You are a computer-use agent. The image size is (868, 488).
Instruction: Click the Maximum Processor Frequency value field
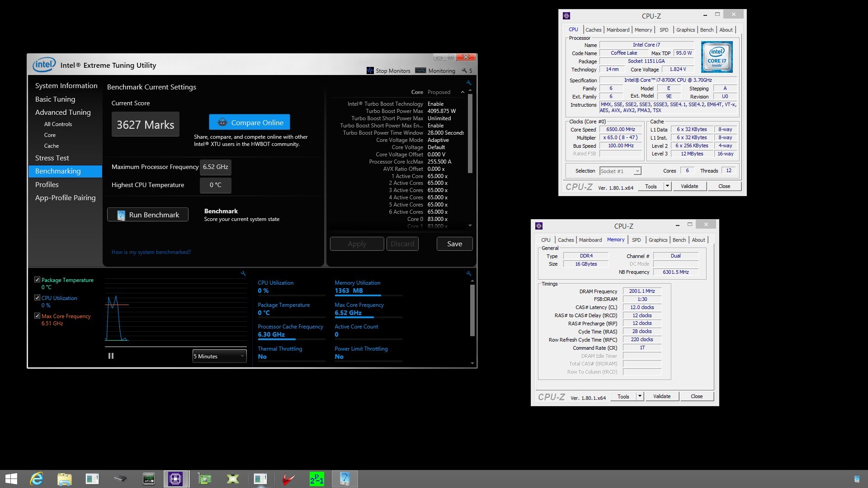point(216,167)
